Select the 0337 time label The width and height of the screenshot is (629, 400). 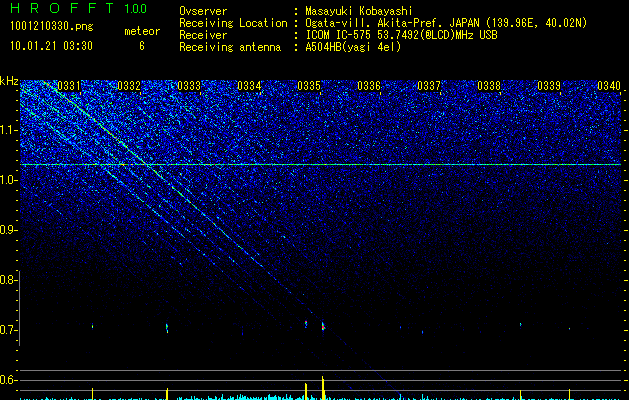(429, 86)
